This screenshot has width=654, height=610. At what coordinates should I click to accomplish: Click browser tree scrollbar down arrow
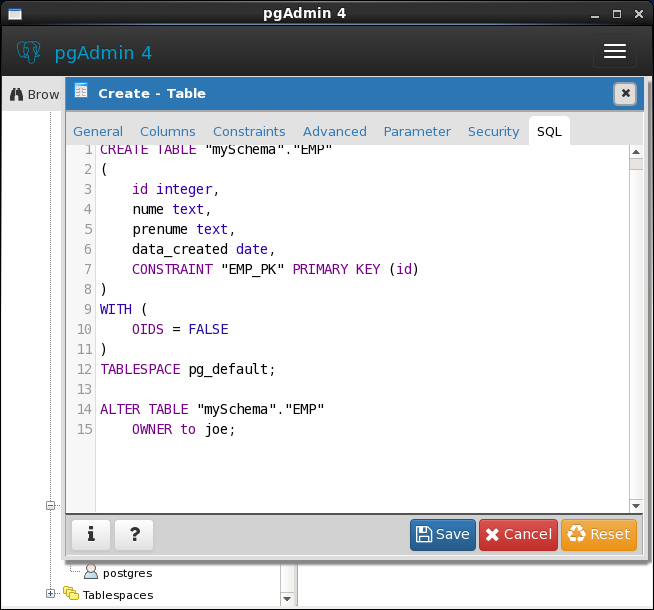(x=287, y=599)
